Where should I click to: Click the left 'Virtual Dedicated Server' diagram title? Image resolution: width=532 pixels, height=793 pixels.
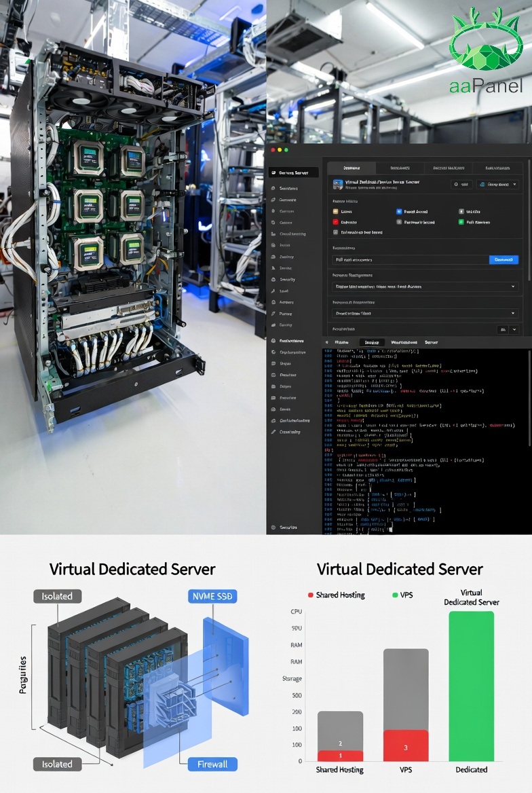(x=132, y=570)
